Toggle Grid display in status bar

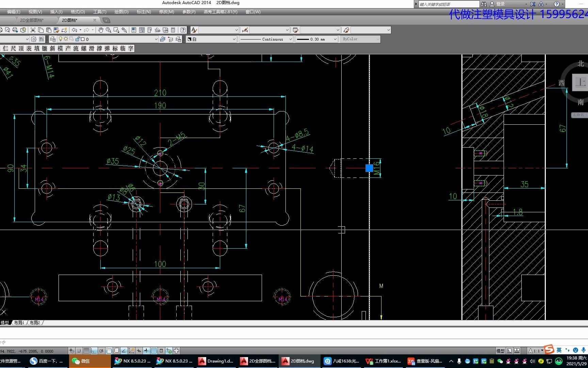pos(86,351)
